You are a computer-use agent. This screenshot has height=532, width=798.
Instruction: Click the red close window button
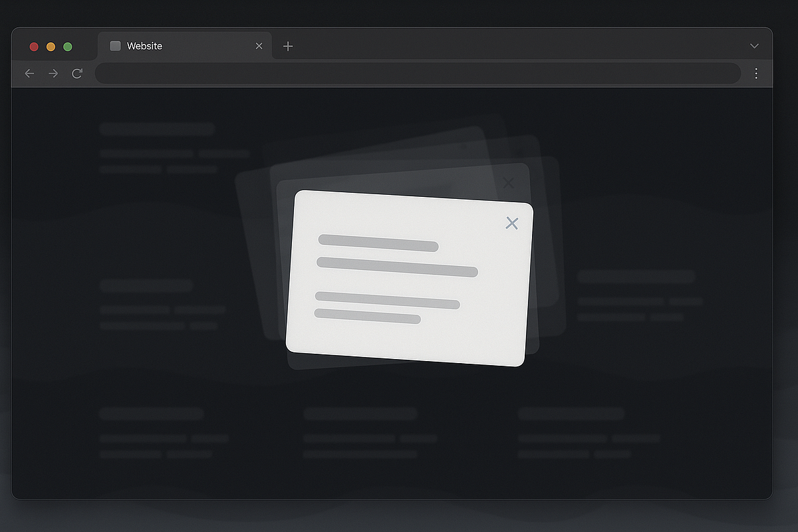34,47
